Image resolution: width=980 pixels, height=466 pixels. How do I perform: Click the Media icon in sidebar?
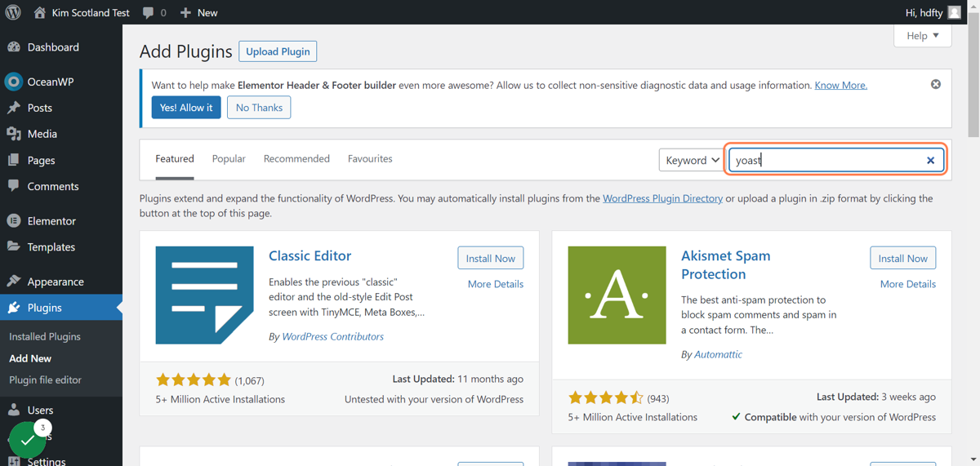[x=13, y=134]
